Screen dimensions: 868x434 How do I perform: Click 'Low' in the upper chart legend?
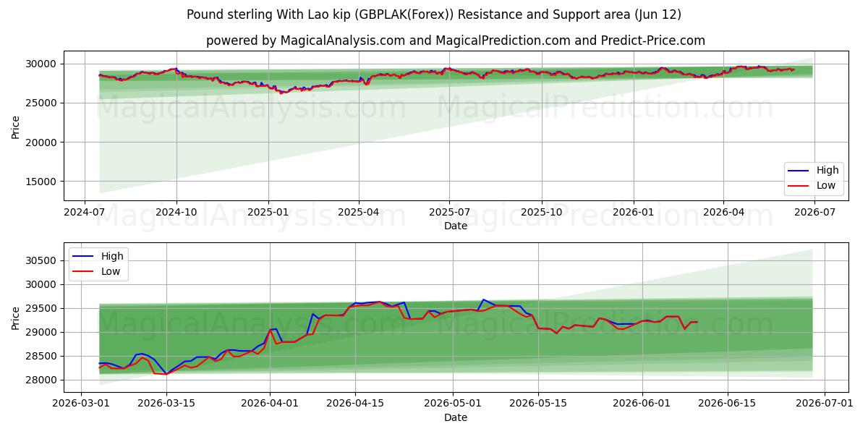point(826,185)
